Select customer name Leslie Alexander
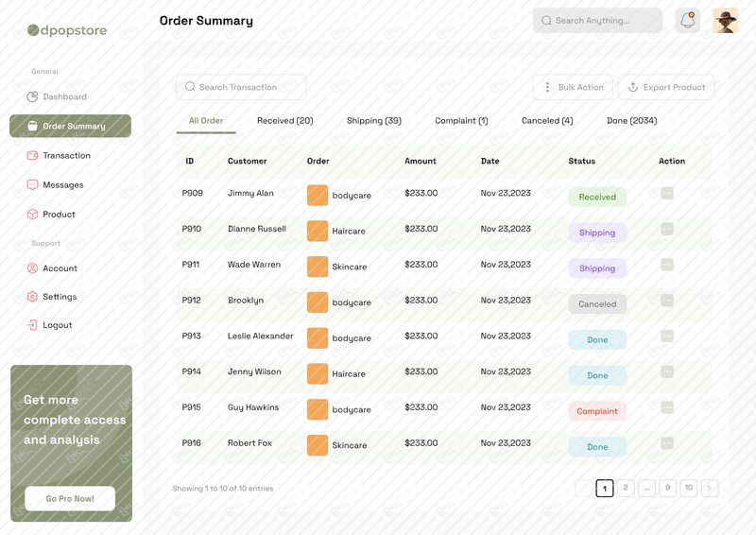This screenshot has height=535, width=756. [261, 337]
